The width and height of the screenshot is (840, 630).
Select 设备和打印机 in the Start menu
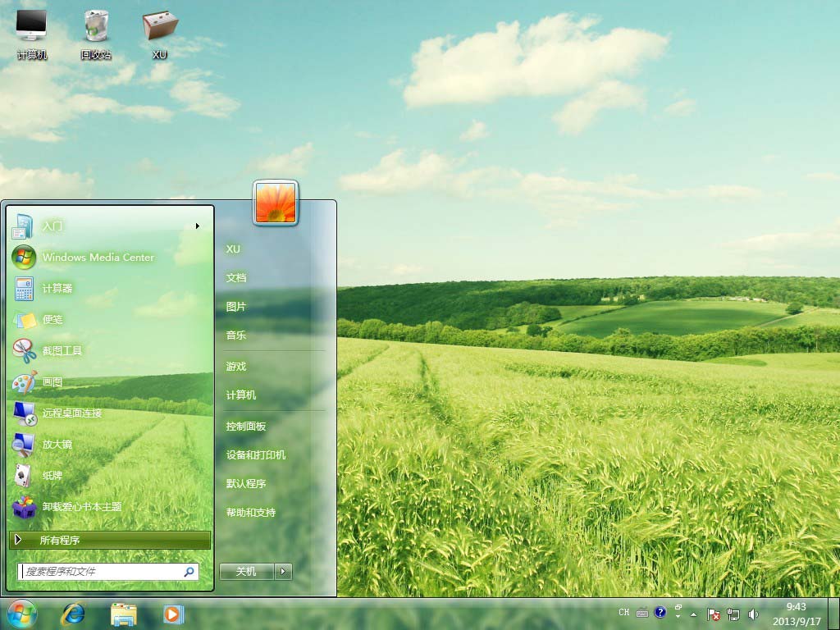tap(256, 454)
